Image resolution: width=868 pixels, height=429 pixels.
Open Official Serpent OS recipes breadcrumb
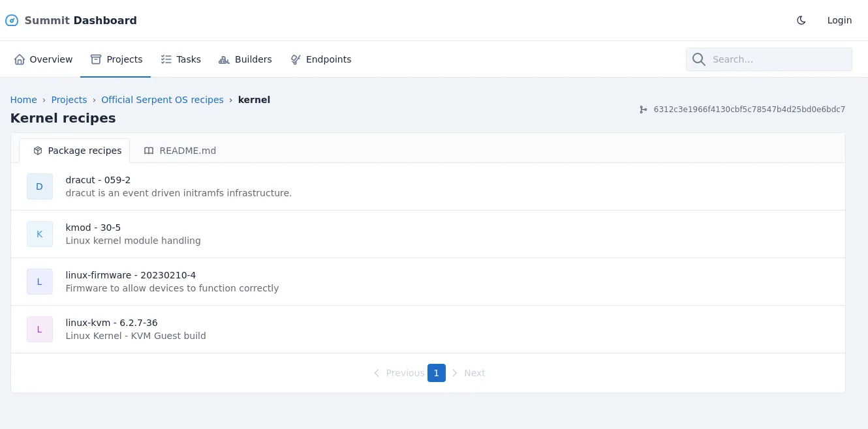[x=163, y=100]
